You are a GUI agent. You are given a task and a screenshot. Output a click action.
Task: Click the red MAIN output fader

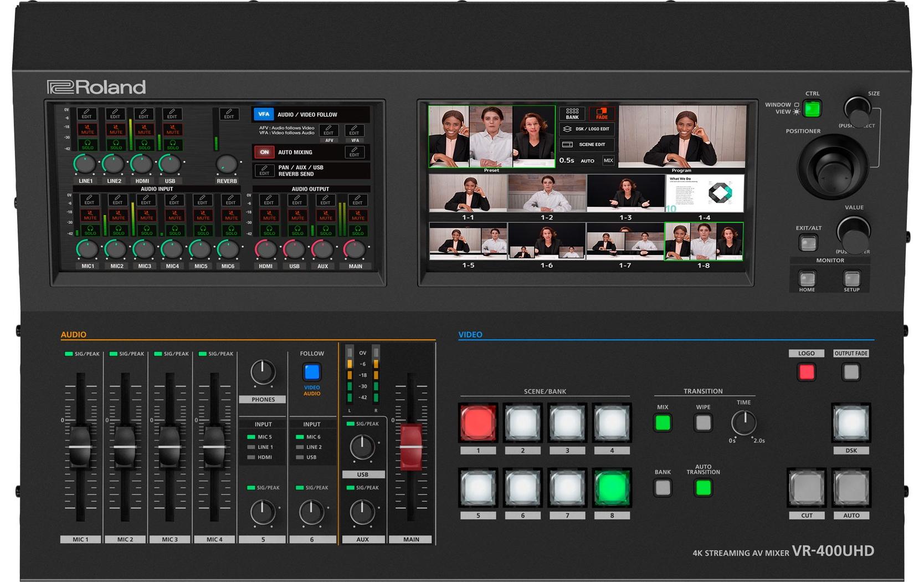[x=411, y=447]
